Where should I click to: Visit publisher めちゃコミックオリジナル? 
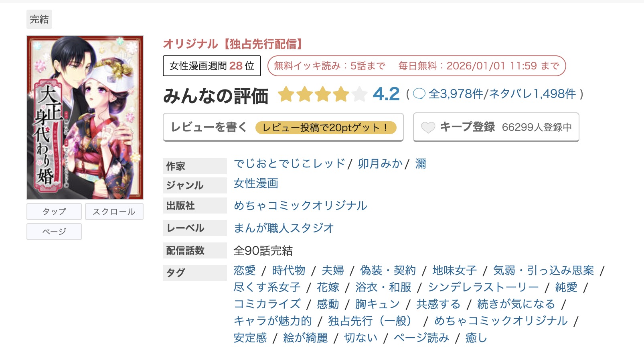click(x=300, y=206)
